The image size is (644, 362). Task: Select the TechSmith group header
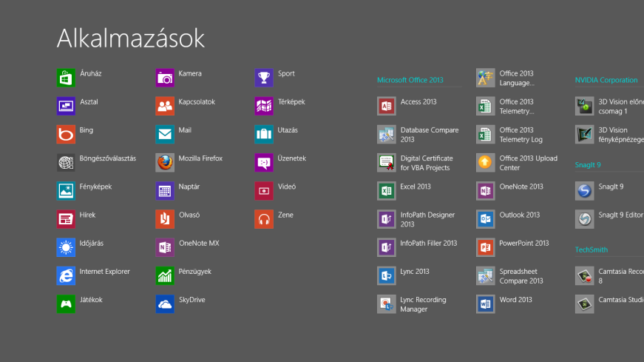[592, 249]
